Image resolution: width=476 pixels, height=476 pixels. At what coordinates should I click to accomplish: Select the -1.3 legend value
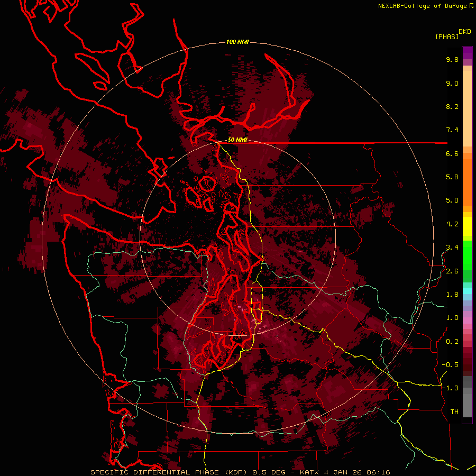tap(450, 388)
